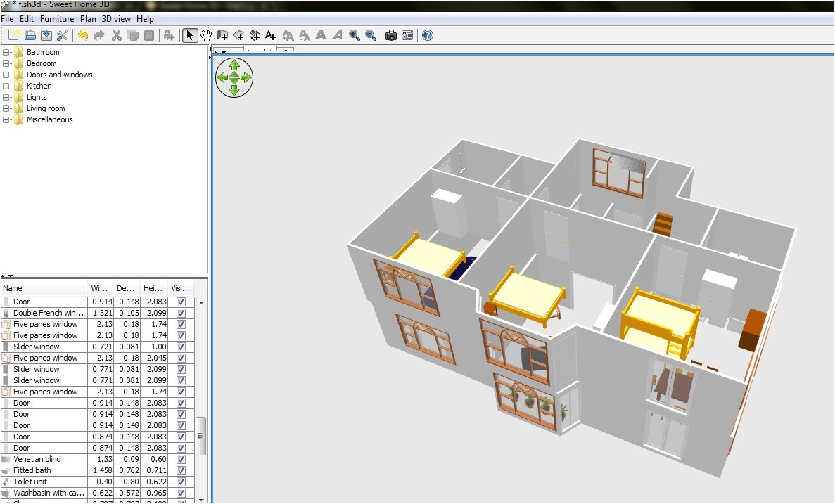Zoom in with the magnifier icon
The height and width of the screenshot is (504, 835).
pyautogui.click(x=354, y=34)
